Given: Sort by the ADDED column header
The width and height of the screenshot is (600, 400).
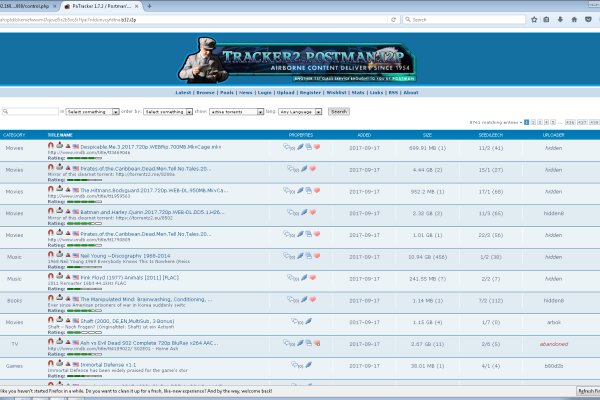Looking at the screenshot, I should tap(364, 135).
